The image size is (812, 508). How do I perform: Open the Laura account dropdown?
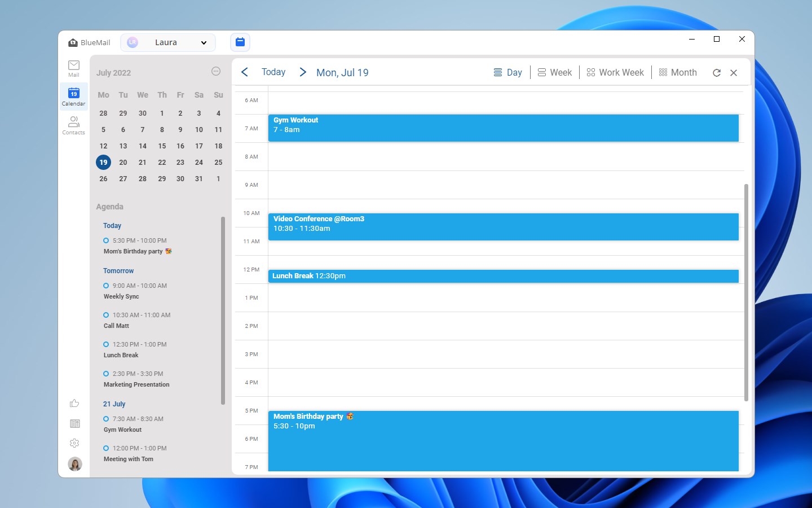click(x=167, y=42)
